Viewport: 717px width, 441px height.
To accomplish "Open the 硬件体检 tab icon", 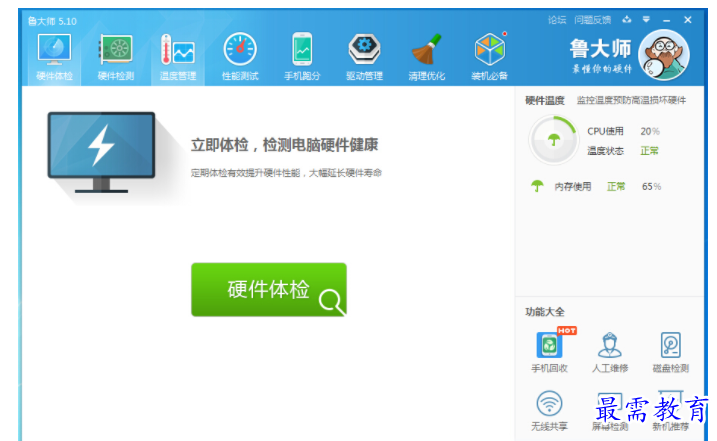I will (x=54, y=49).
